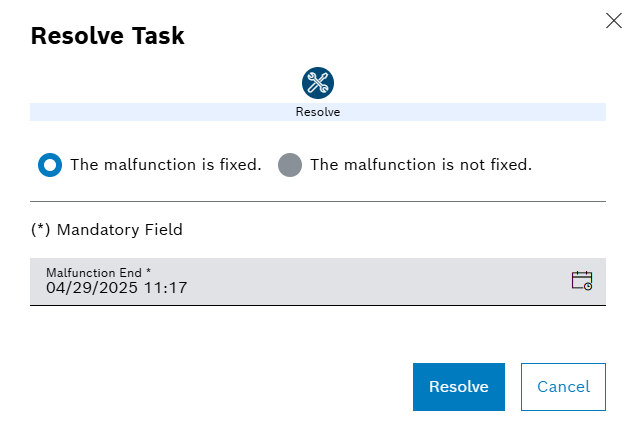Click the '(*) Mandatory Field' note
Viewport: 635px width, 436px height.
pyautogui.click(x=107, y=229)
